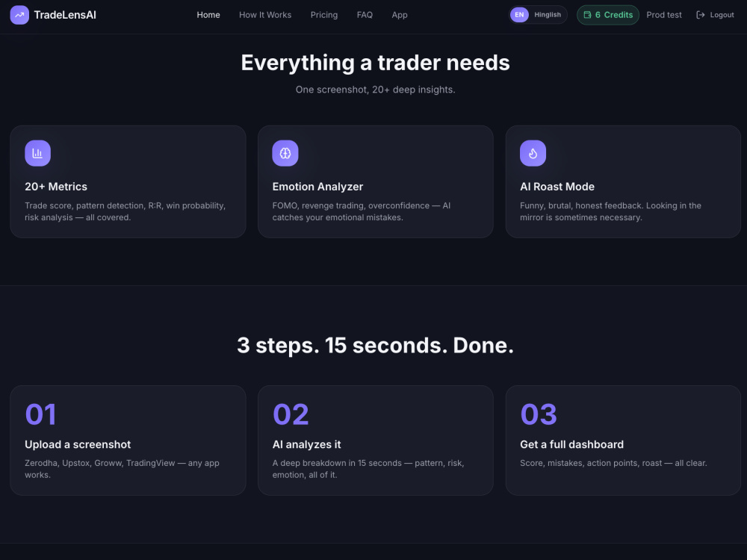The image size is (747, 560).
Task: Click the bar chart icon for 20+ Metrics
Action: tap(37, 153)
